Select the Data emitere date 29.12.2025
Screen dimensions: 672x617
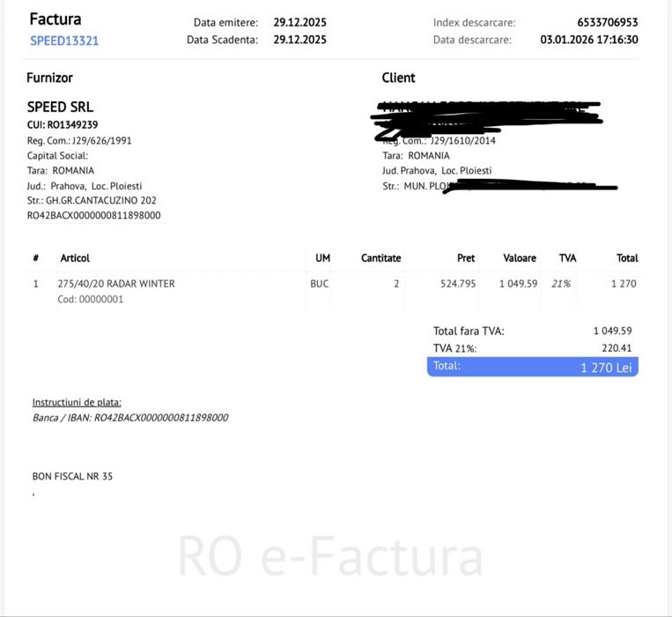coord(299,22)
